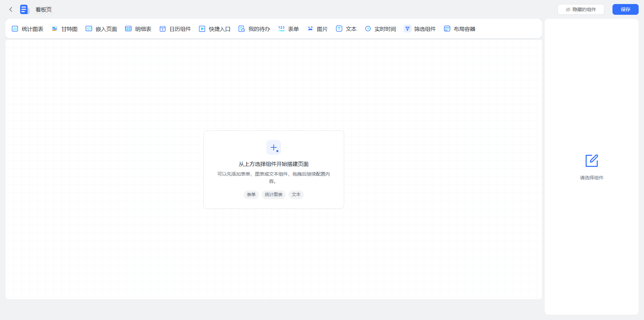Click the 表单 chip in empty-state card
The height and width of the screenshot is (320, 644).
pos(251,195)
